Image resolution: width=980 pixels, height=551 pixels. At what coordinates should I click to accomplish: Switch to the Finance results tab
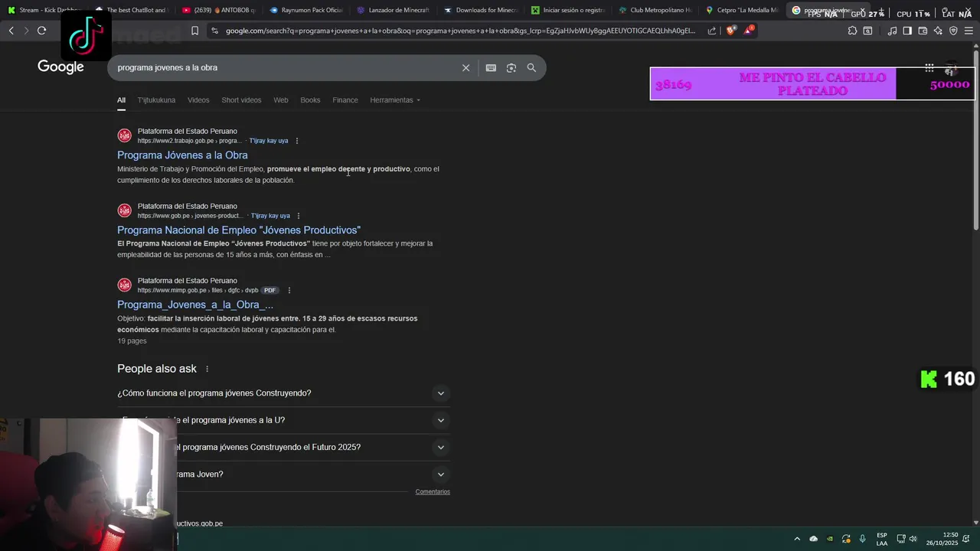click(x=345, y=100)
